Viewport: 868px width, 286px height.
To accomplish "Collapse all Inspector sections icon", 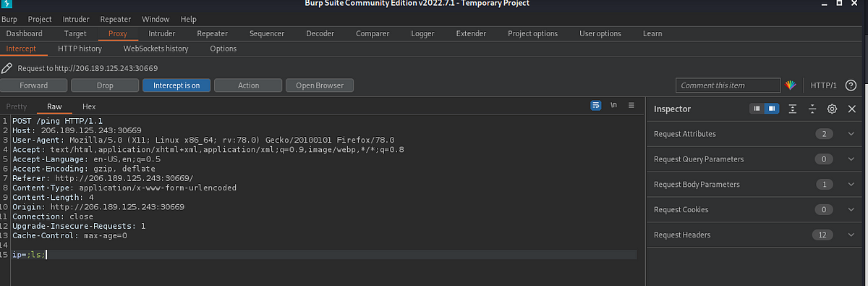I will [x=812, y=109].
